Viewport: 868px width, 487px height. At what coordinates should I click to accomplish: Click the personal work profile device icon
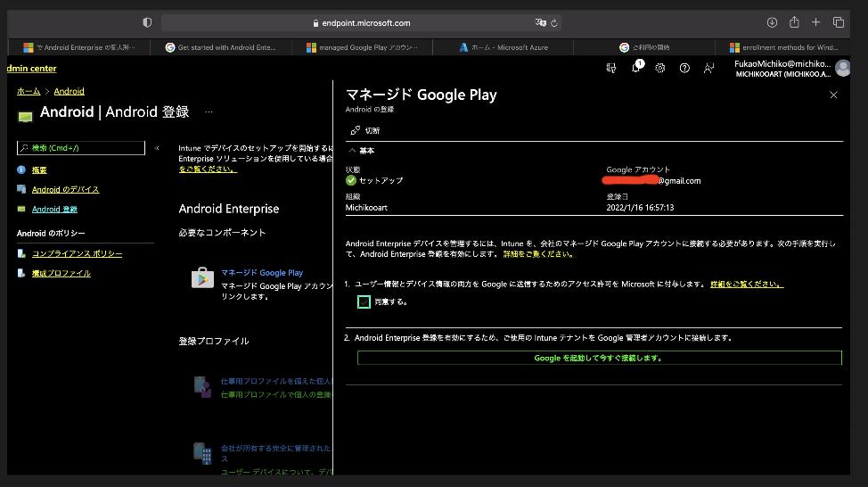202,387
